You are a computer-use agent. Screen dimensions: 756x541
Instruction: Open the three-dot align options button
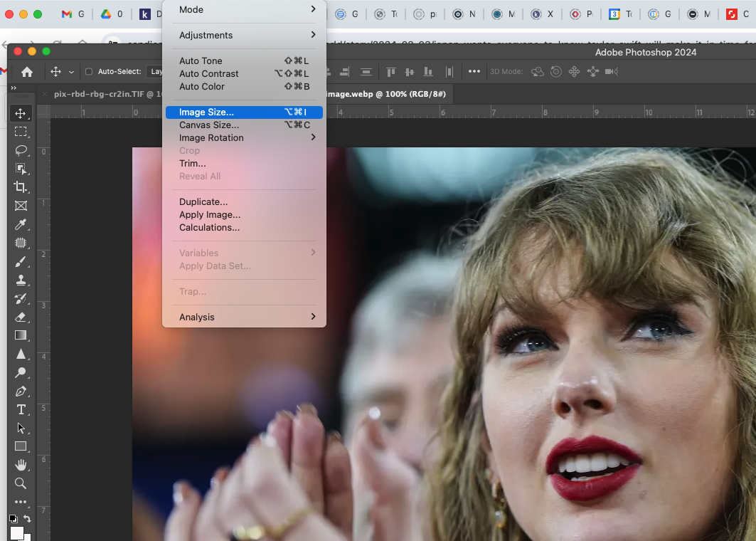pyautogui.click(x=474, y=72)
